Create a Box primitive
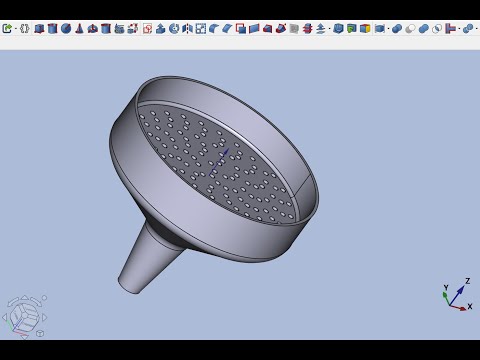The height and width of the screenshot is (360, 480). click(x=39, y=29)
